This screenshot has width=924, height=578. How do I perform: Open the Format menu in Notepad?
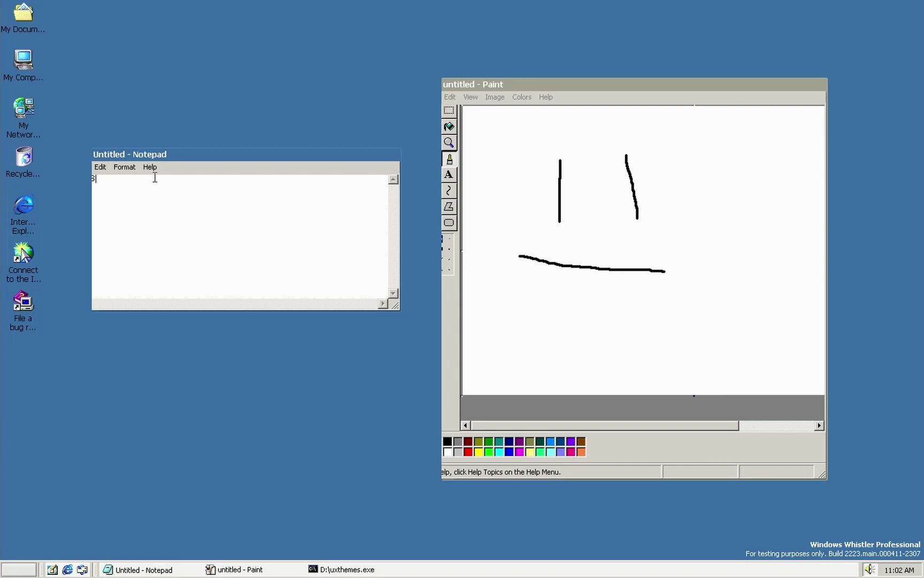tap(124, 167)
